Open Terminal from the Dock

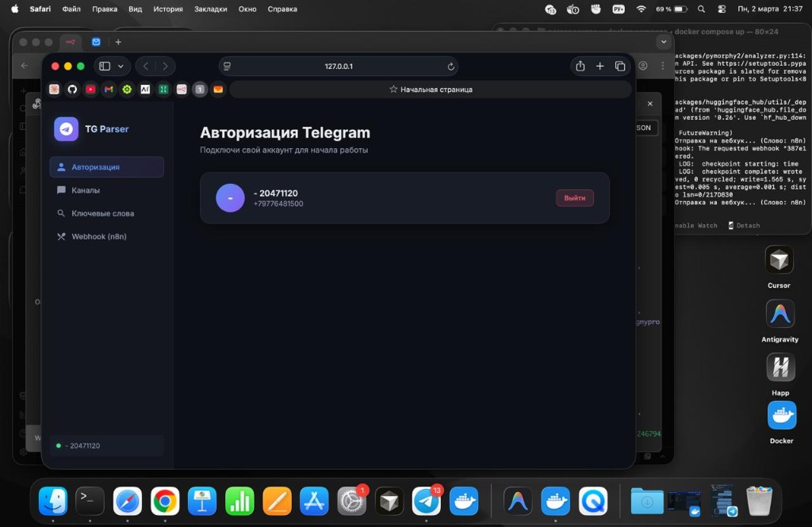tap(90, 501)
